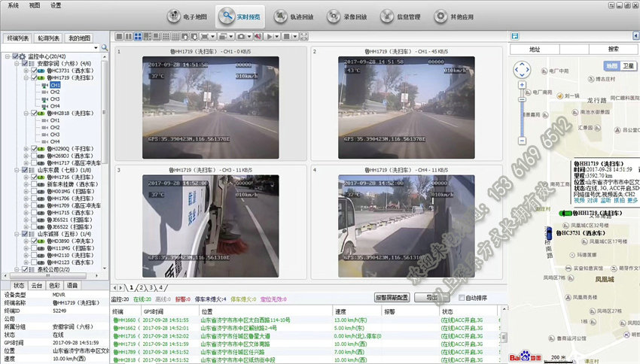Select four-window grid video layout

click(138, 36)
